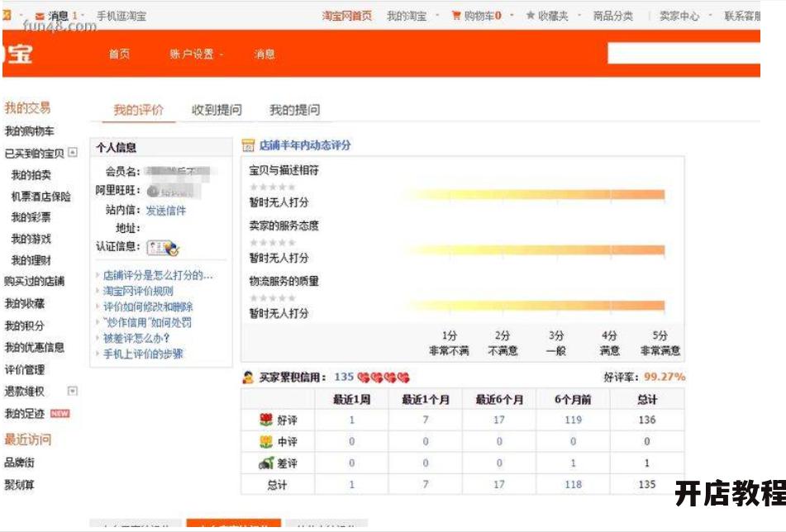This screenshot has height=532, width=786.
Task: Open 手机上评价的步骤 link
Action: (143, 354)
